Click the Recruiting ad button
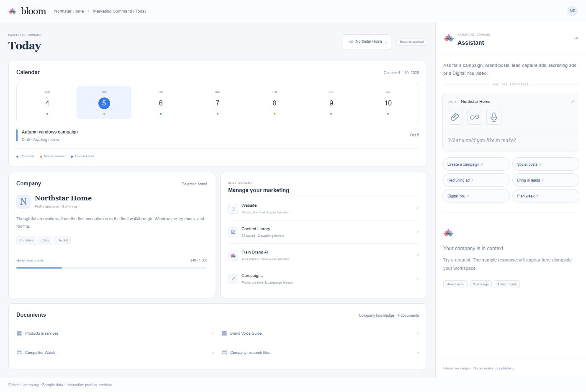Screen dimensions: 586x392 [x=476, y=180]
